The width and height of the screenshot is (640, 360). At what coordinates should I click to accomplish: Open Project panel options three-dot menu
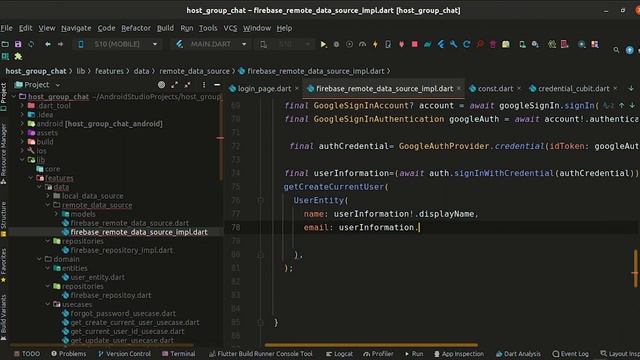(x=204, y=85)
